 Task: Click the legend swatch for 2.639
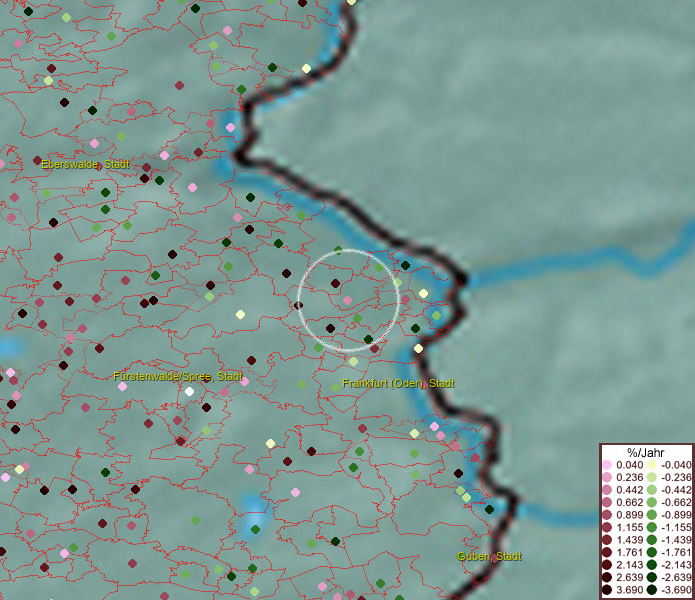607,577
